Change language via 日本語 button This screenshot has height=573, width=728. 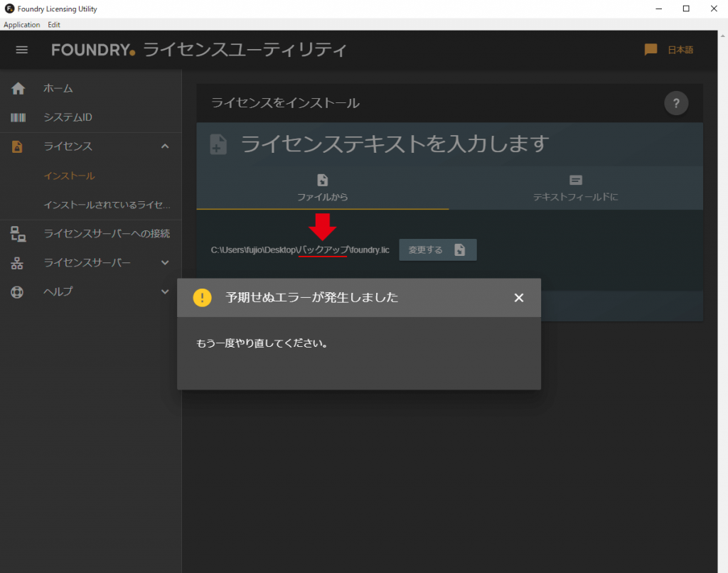[x=680, y=50]
